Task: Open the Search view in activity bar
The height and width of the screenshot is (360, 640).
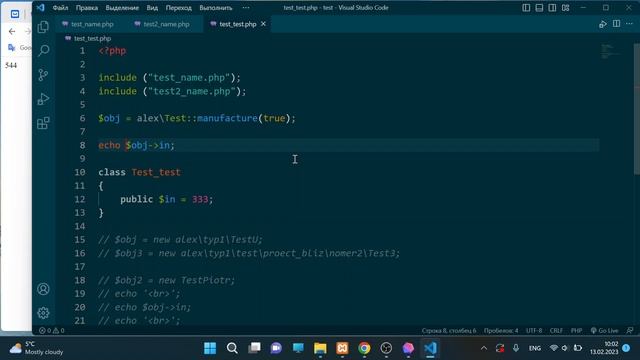Action: click(x=43, y=51)
